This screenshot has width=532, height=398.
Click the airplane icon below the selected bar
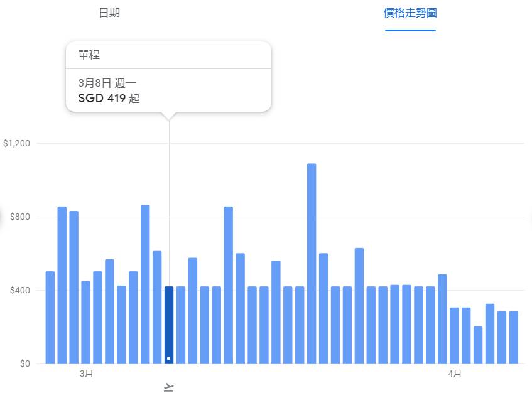coord(168,387)
